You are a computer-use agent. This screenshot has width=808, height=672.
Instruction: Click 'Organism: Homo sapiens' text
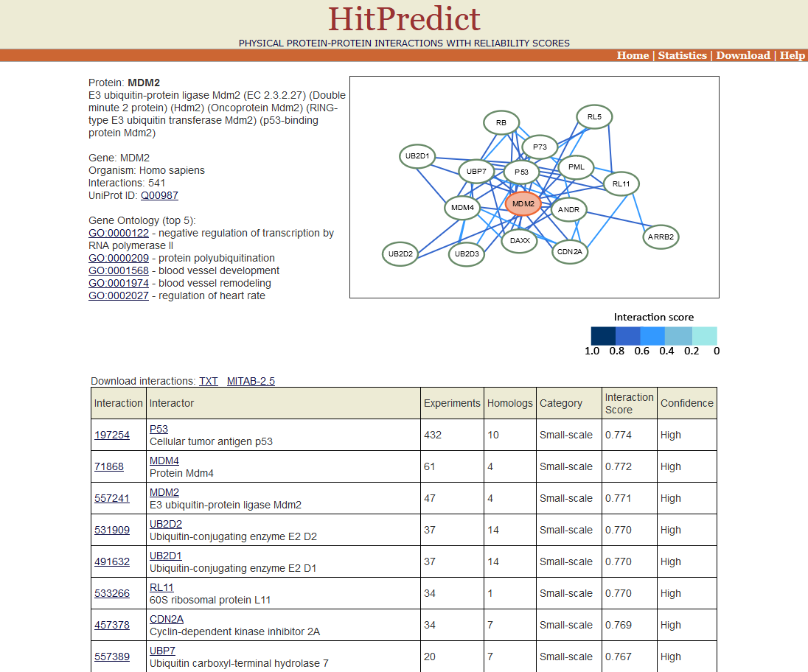tap(147, 170)
